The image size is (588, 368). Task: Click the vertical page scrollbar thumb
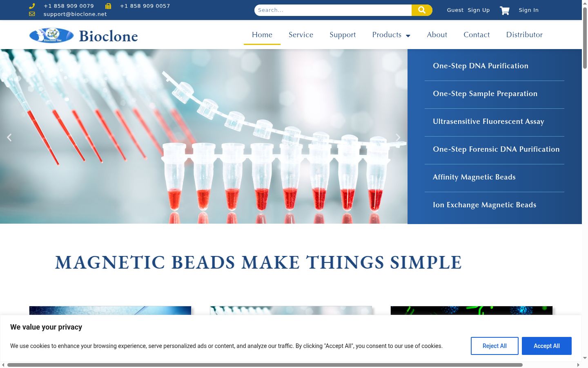(585, 38)
